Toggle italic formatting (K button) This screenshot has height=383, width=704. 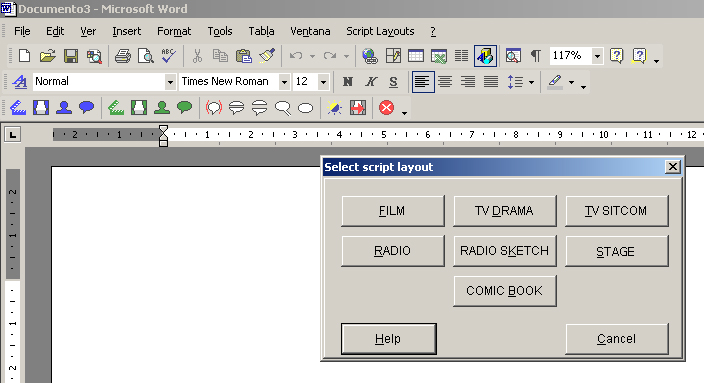[x=370, y=82]
